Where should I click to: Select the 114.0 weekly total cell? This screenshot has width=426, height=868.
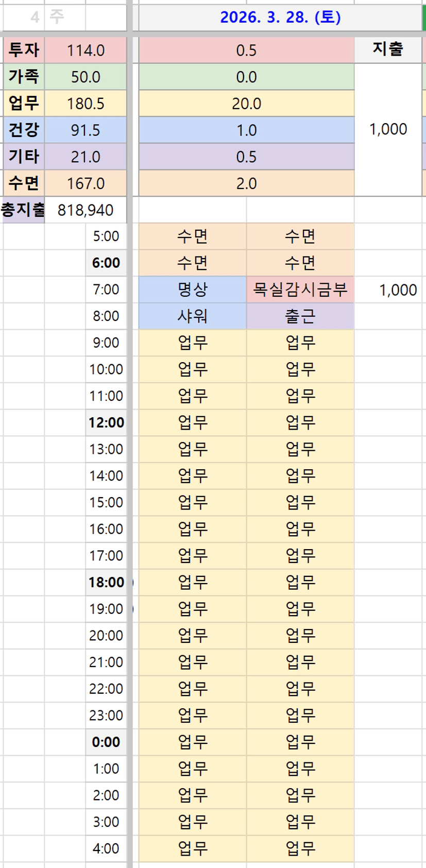point(86,50)
